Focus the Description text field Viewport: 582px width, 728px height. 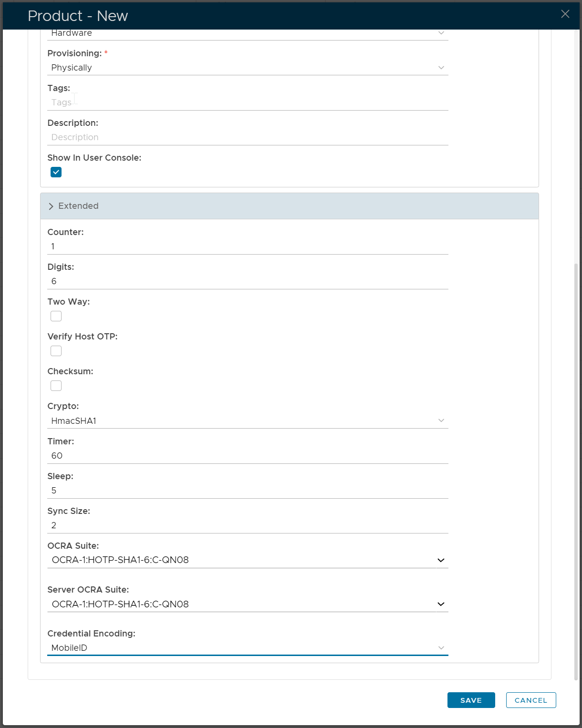tap(248, 137)
